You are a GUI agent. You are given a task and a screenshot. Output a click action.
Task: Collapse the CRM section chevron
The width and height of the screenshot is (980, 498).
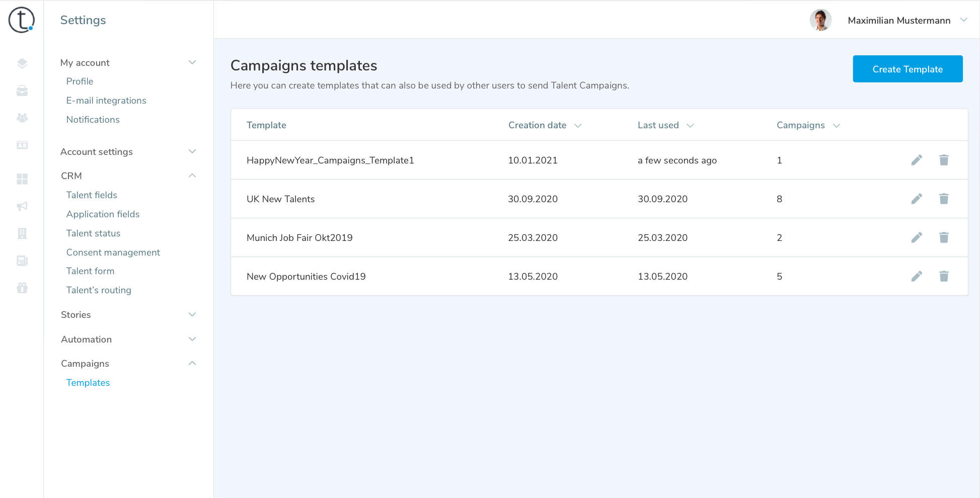[x=192, y=176]
